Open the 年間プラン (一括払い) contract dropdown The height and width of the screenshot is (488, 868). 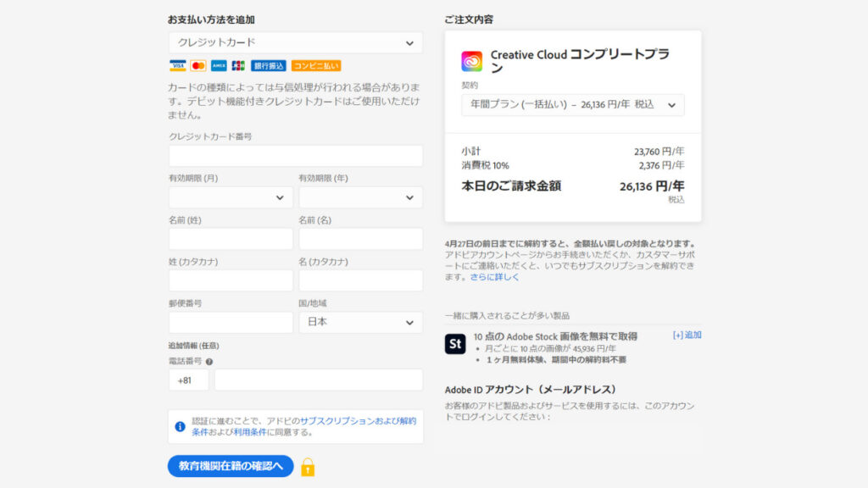point(573,105)
